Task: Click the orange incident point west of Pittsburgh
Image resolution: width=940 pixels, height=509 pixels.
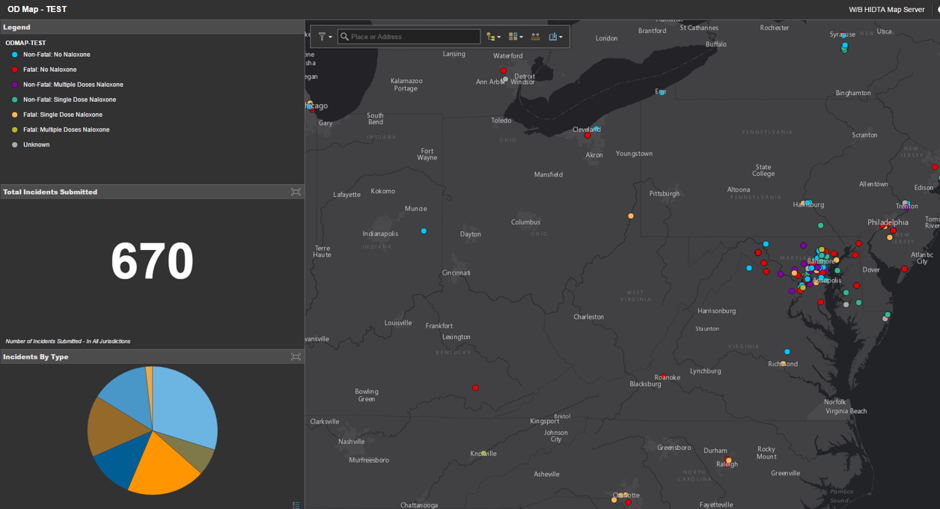Action: [631, 216]
